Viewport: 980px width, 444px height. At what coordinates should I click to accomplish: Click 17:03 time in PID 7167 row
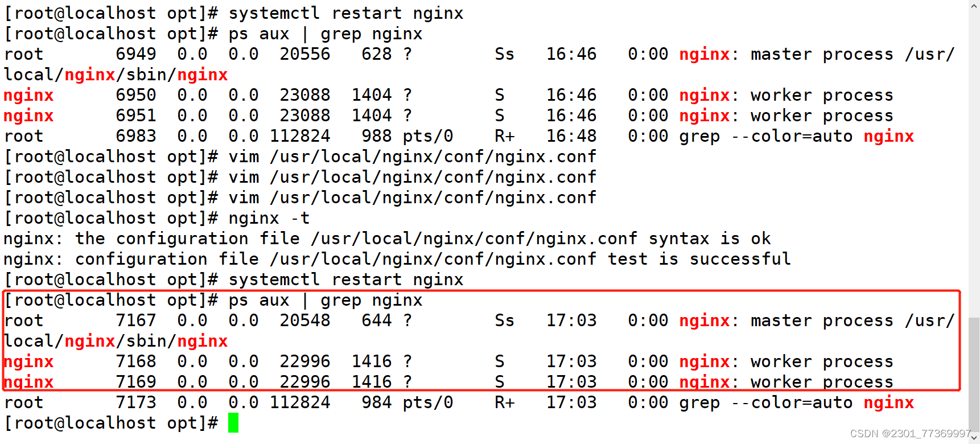(x=571, y=320)
